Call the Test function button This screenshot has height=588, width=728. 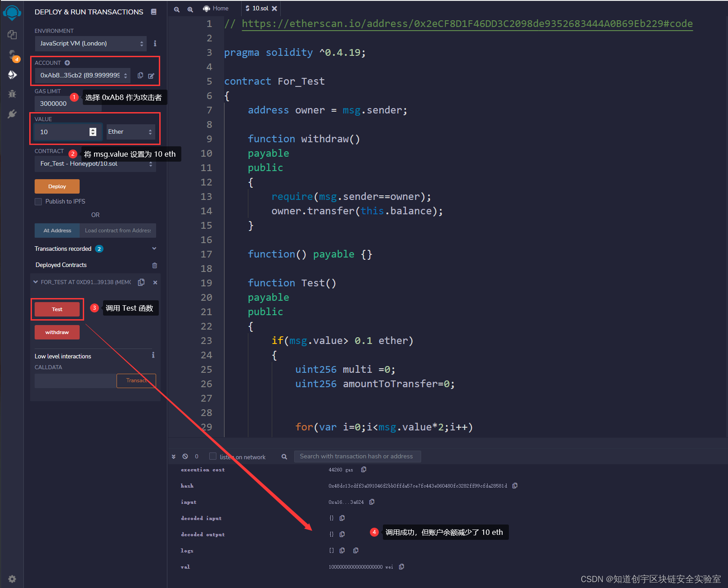57,309
